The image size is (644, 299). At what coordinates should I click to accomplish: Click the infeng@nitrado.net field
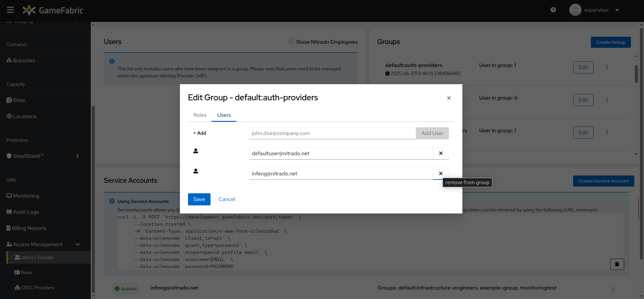[341, 174]
